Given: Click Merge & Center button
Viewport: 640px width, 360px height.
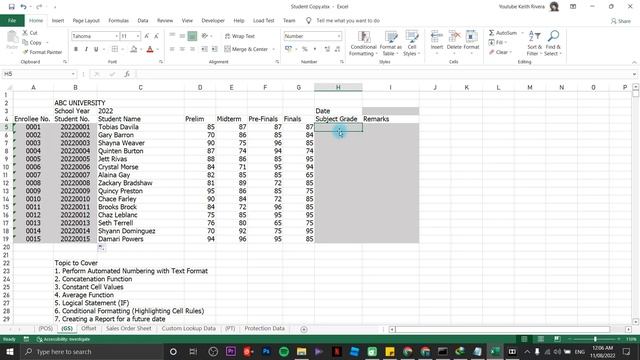Looking at the screenshot, I should pos(246,49).
